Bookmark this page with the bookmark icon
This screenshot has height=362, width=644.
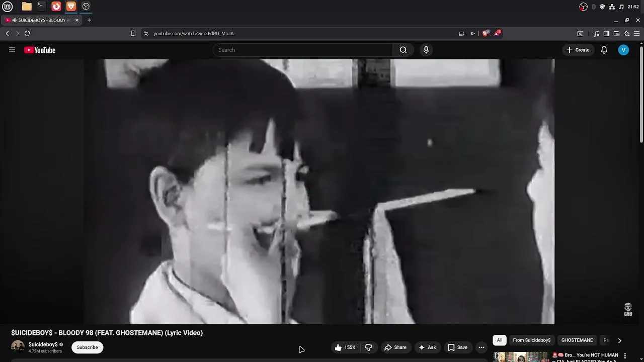(133, 33)
